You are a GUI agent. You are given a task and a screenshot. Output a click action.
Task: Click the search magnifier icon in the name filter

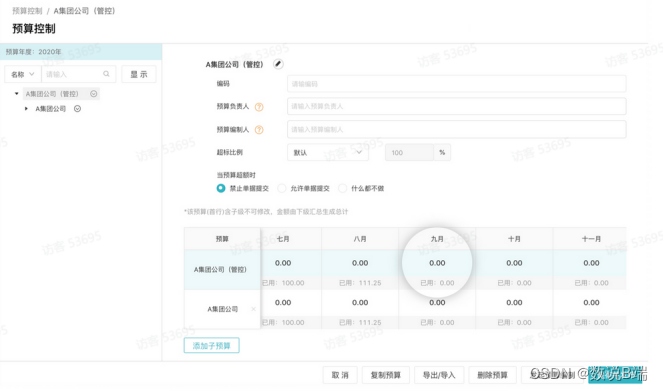106,74
